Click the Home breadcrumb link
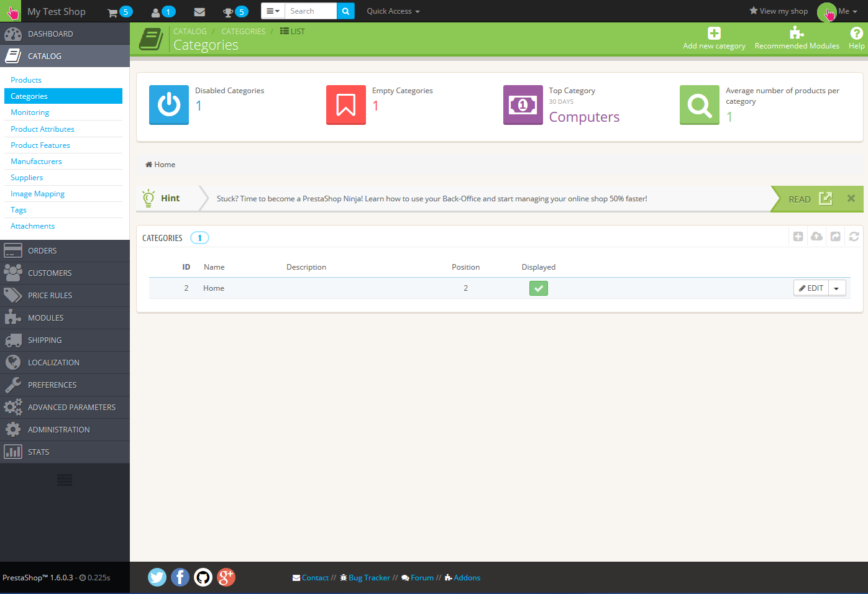This screenshot has height=594, width=868. [160, 165]
